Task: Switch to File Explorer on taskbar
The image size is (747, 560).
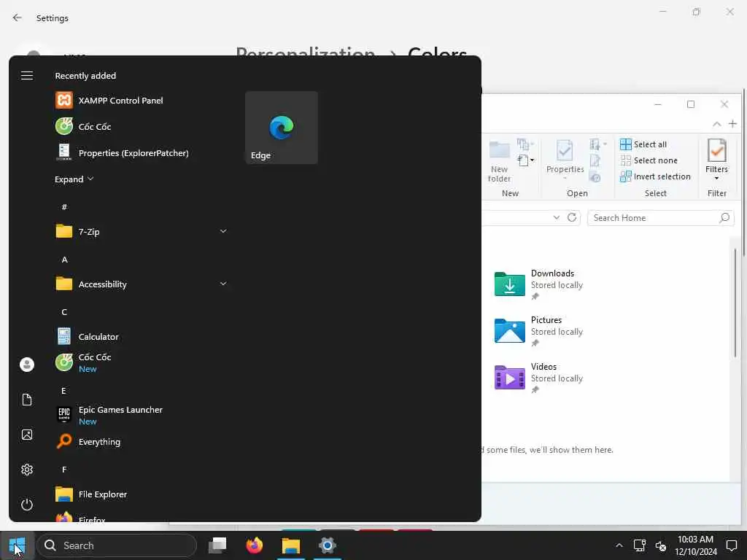Action: click(x=290, y=545)
